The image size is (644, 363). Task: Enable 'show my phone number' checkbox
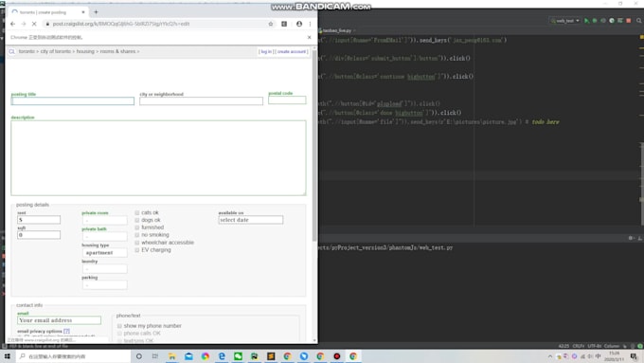point(120,326)
